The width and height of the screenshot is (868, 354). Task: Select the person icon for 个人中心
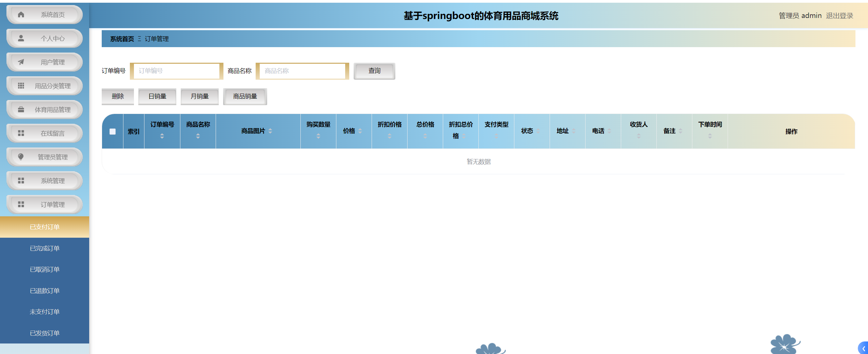(21, 38)
